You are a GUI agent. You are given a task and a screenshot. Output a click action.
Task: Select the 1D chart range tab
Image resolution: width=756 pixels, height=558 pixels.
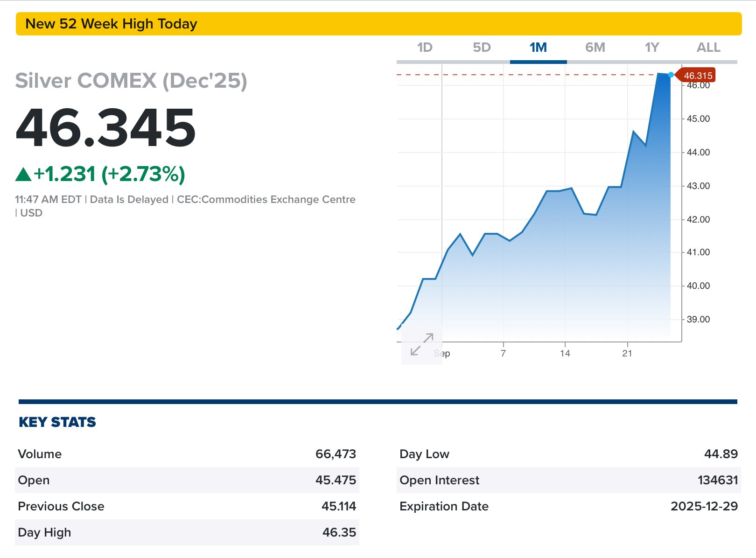click(425, 48)
